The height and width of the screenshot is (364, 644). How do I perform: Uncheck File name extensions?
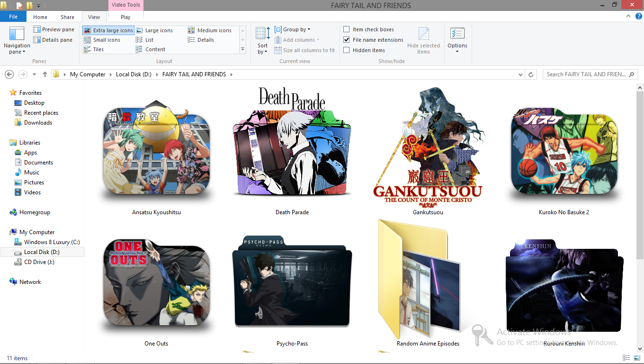[347, 40]
